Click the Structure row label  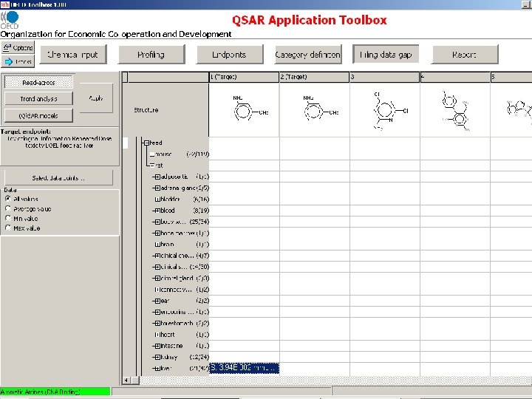pyautogui.click(x=146, y=110)
